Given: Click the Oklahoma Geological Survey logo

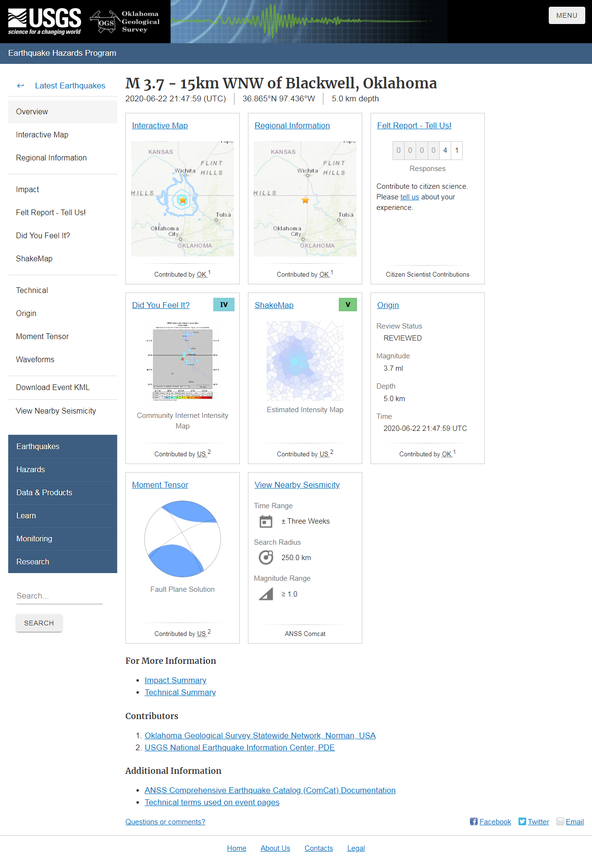Looking at the screenshot, I should (x=125, y=22).
